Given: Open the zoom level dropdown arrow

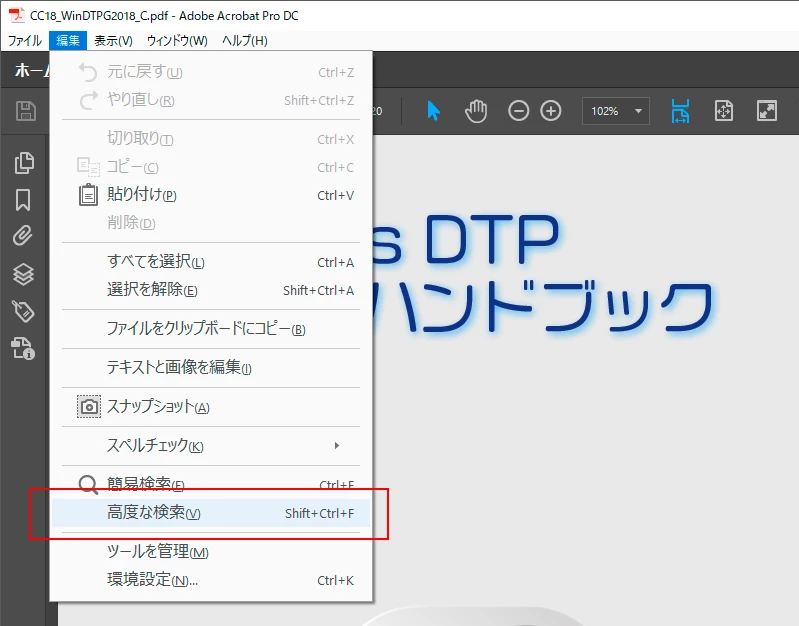Looking at the screenshot, I should 638,111.
